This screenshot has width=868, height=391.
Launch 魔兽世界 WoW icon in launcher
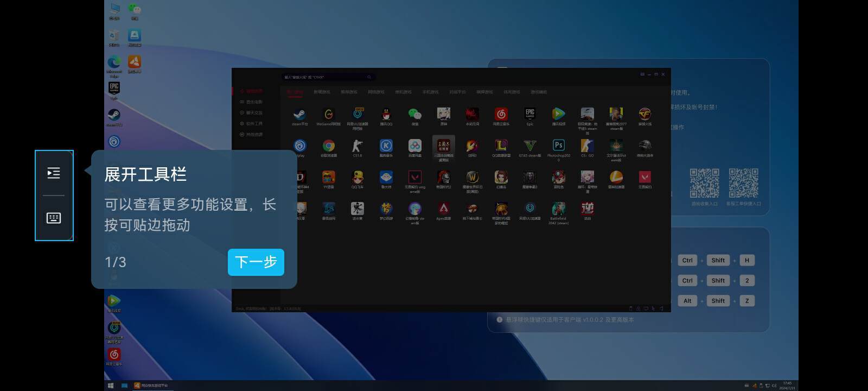tap(473, 177)
